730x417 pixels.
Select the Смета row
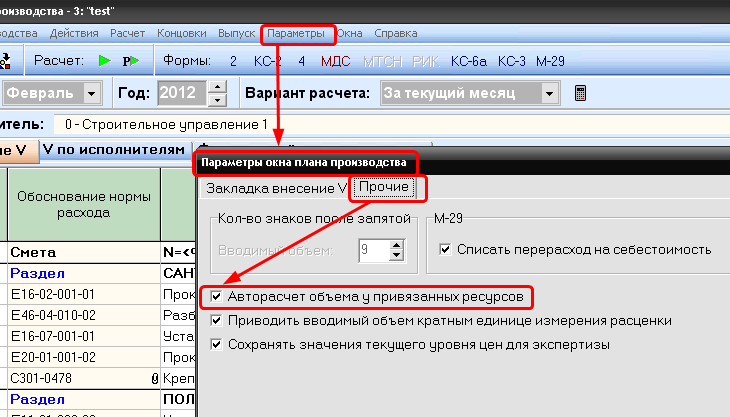point(84,252)
